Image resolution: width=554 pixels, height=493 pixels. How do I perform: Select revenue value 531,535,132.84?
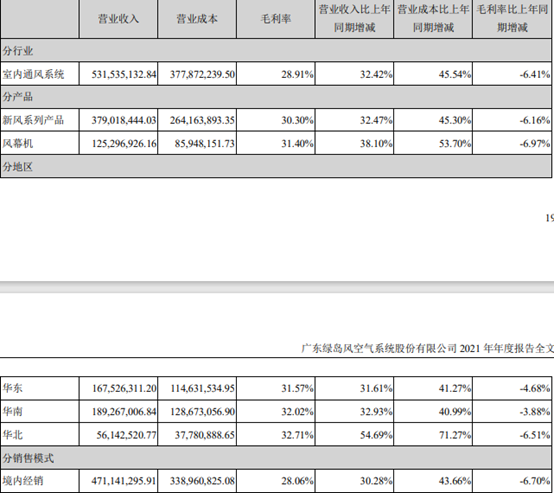tap(124, 74)
